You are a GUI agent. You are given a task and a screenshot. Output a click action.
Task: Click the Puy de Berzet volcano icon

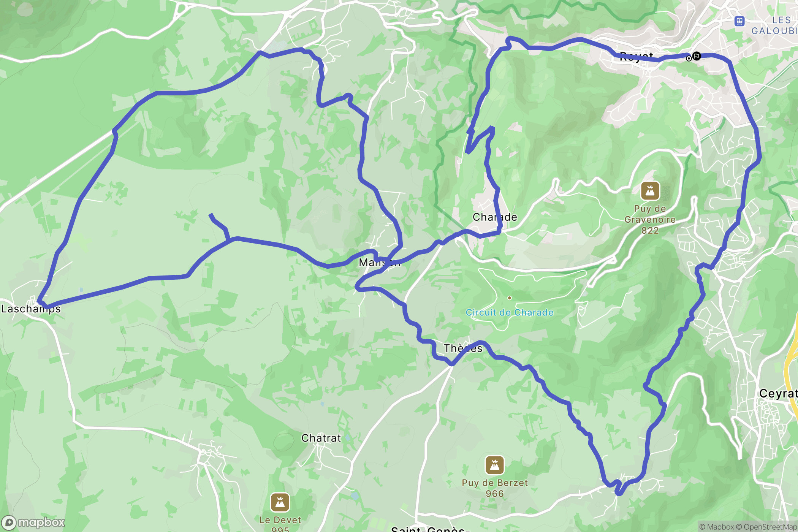coord(494,465)
